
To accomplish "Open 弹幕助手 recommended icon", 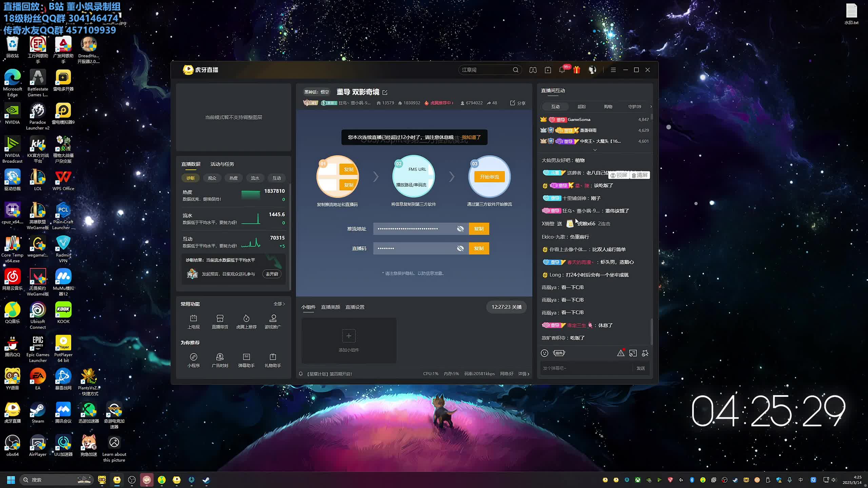I will click(246, 360).
